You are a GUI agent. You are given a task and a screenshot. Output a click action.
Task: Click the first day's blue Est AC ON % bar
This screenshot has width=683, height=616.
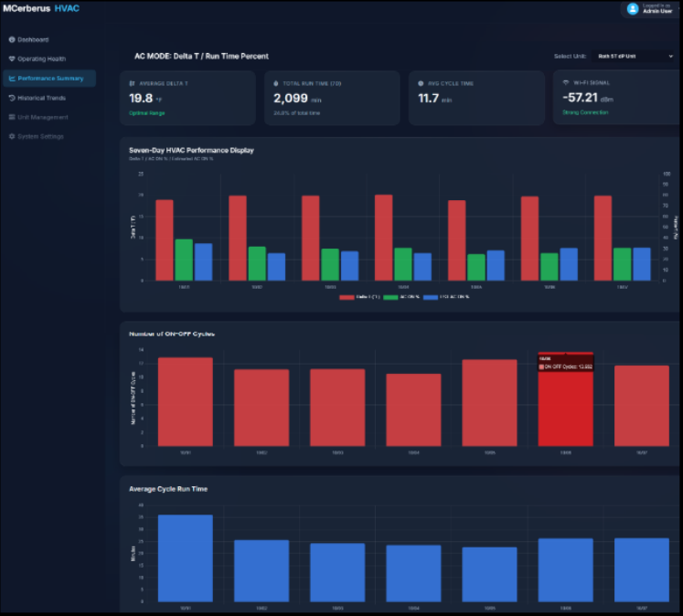(203, 262)
